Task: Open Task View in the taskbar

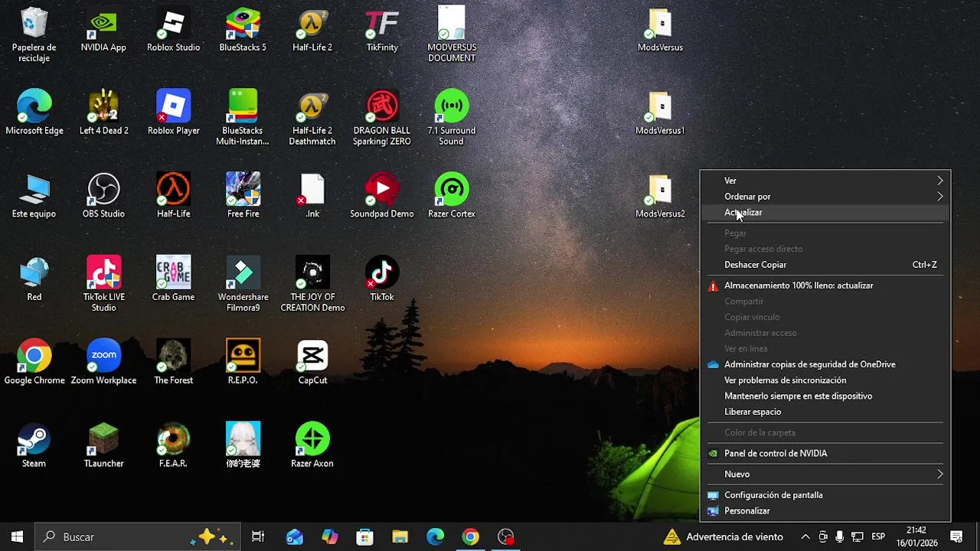Action: point(258,537)
